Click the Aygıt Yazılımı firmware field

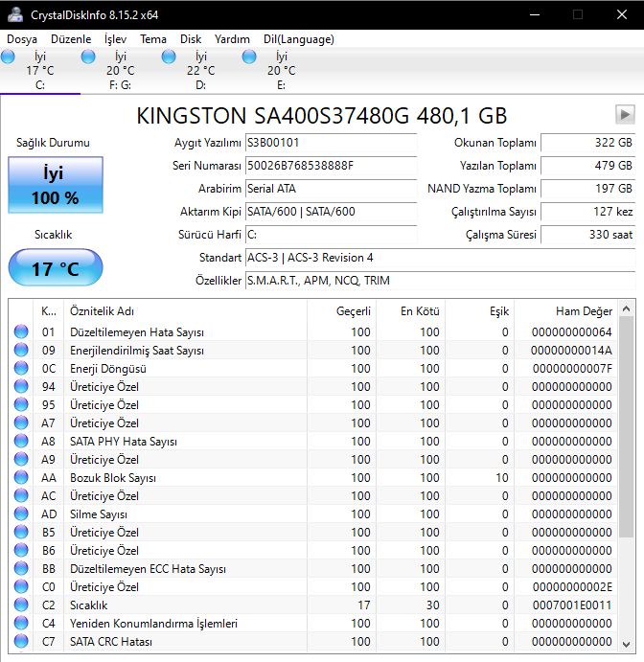click(x=331, y=143)
